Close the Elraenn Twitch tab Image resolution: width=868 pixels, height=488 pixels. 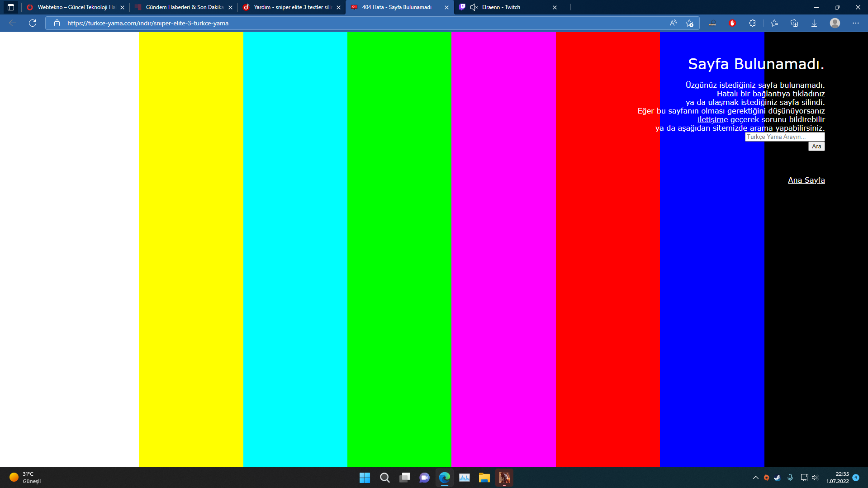pos(555,7)
